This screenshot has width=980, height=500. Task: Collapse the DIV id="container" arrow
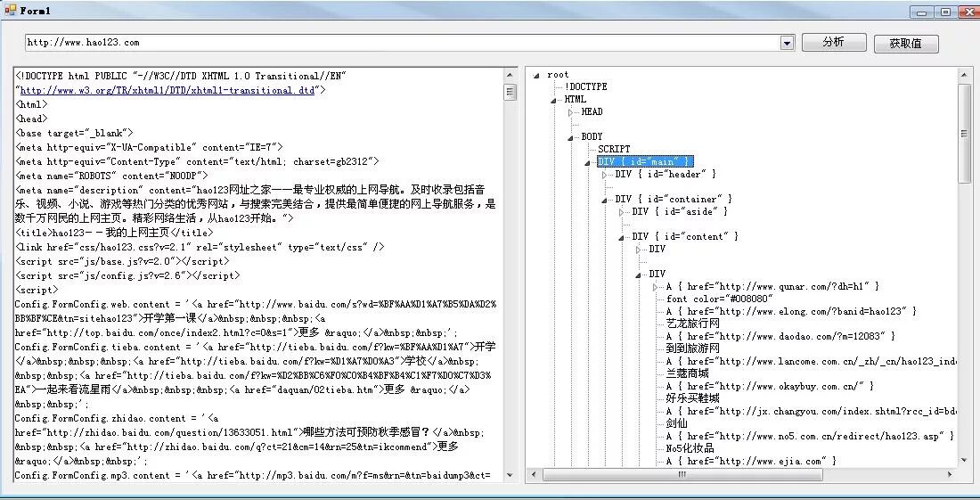[x=604, y=201]
